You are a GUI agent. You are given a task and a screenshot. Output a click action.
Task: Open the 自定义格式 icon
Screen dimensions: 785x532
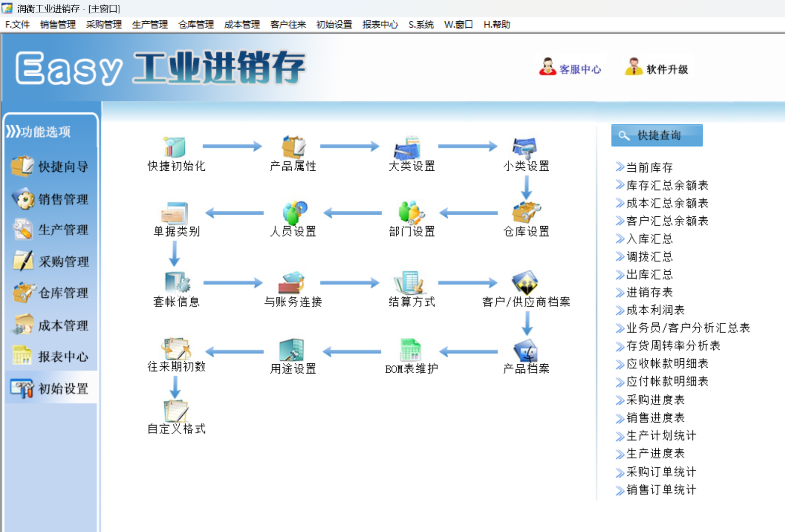point(176,411)
